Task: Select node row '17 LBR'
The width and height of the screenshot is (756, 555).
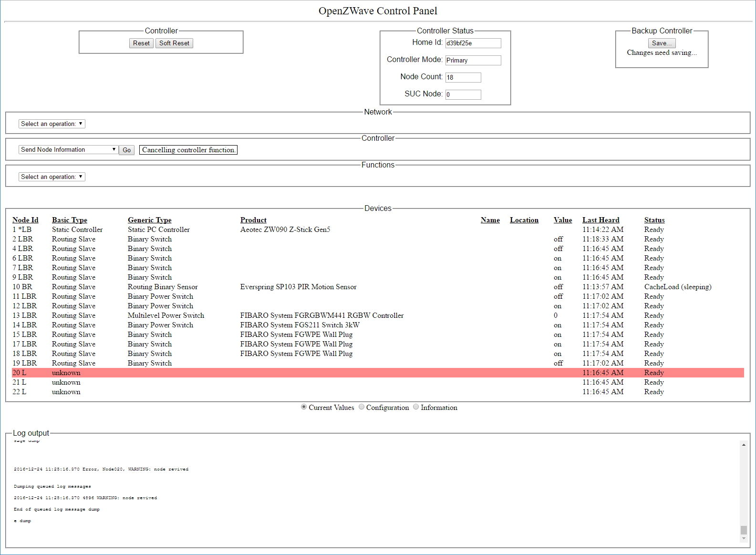Action: [x=378, y=344]
